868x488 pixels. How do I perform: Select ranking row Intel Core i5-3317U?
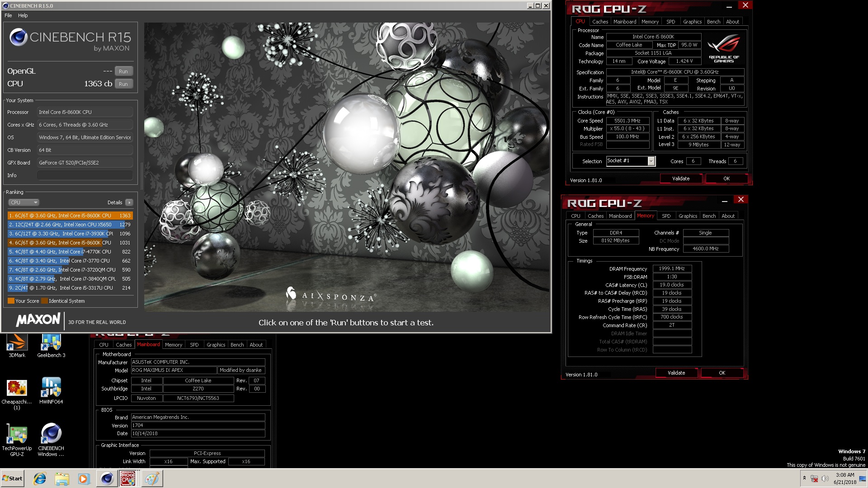pyautogui.click(x=70, y=288)
